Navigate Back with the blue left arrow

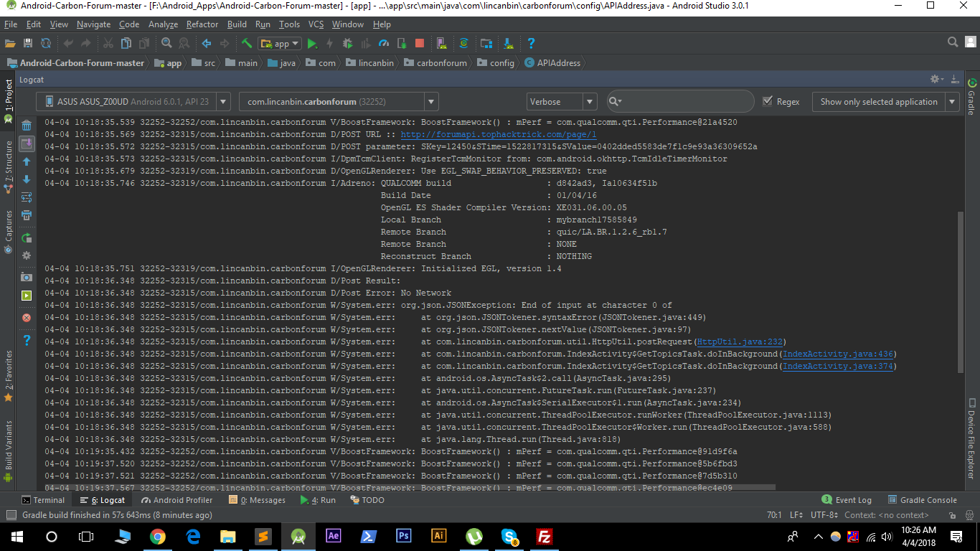coord(207,44)
